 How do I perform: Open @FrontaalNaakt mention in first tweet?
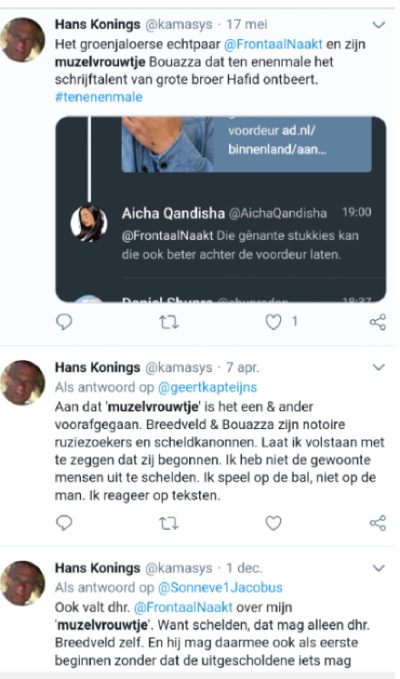tap(273, 44)
